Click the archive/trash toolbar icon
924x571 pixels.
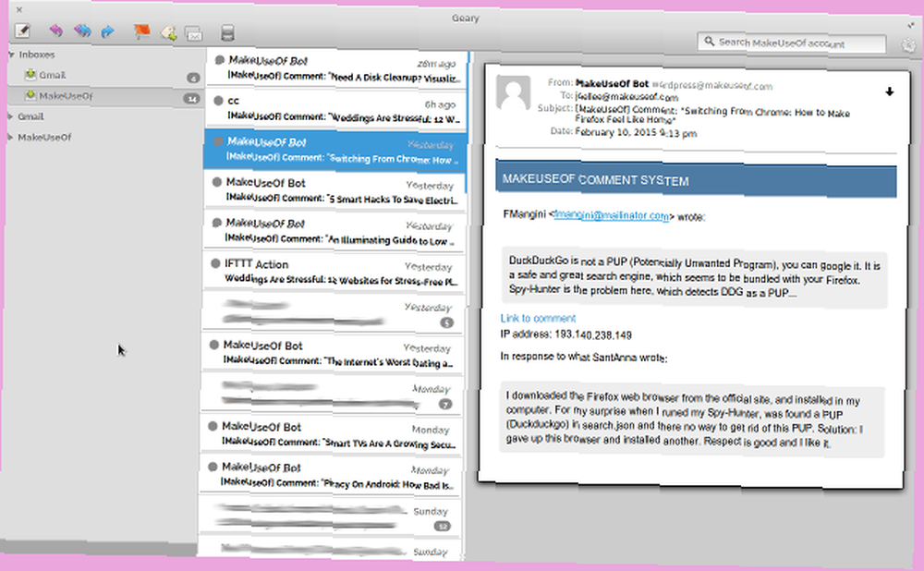click(227, 33)
